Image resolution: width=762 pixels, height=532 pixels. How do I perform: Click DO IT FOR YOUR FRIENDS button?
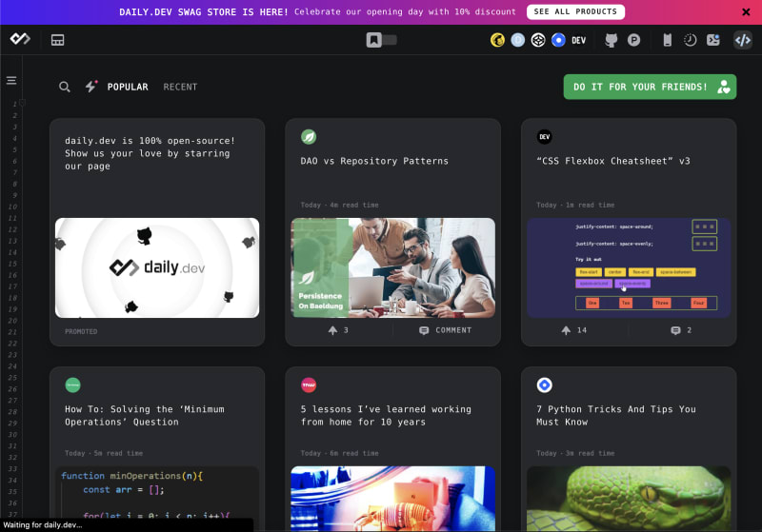(x=650, y=87)
